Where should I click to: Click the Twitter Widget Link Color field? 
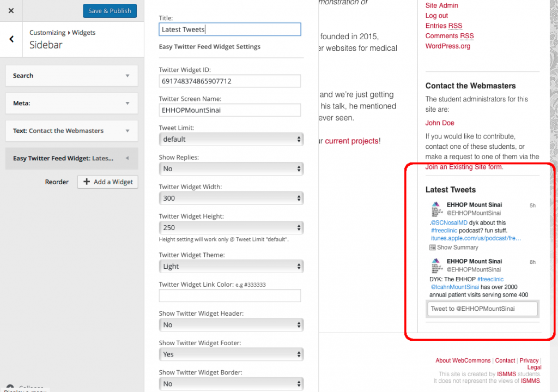coord(229,295)
